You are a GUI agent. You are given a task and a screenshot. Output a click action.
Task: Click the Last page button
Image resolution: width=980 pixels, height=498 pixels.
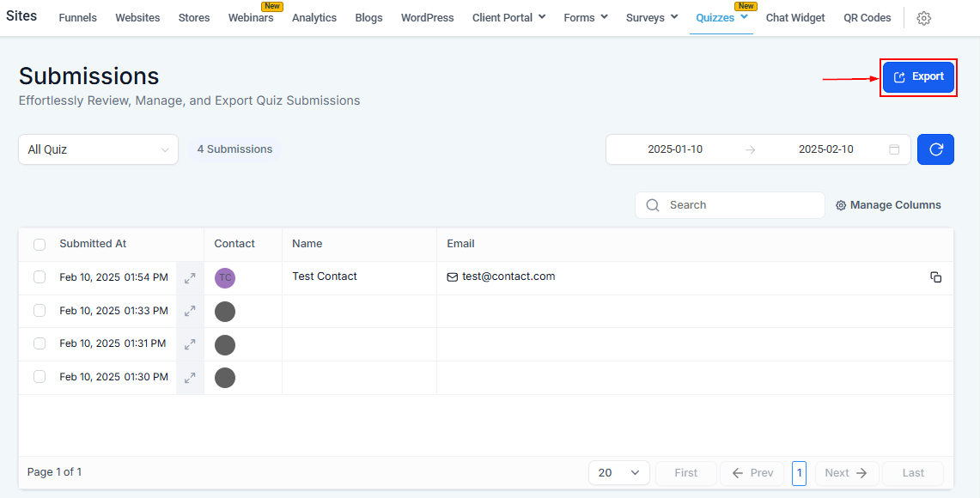tap(913, 473)
